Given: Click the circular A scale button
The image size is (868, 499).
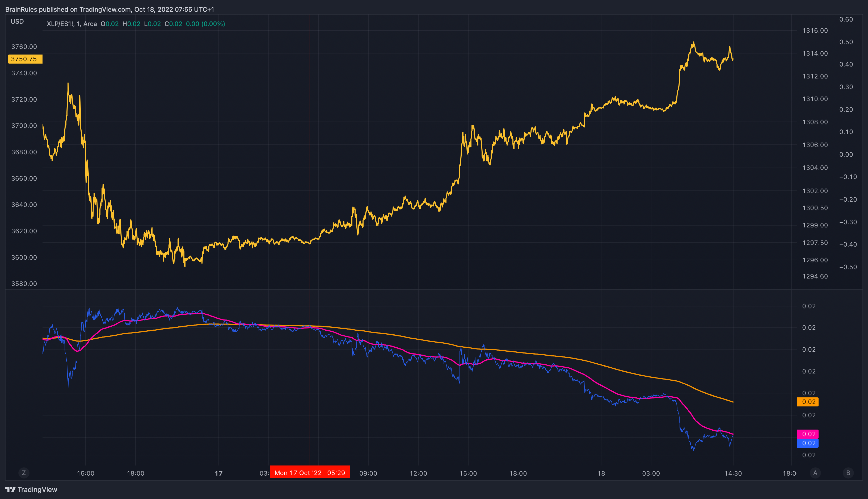Looking at the screenshot, I should (x=815, y=473).
